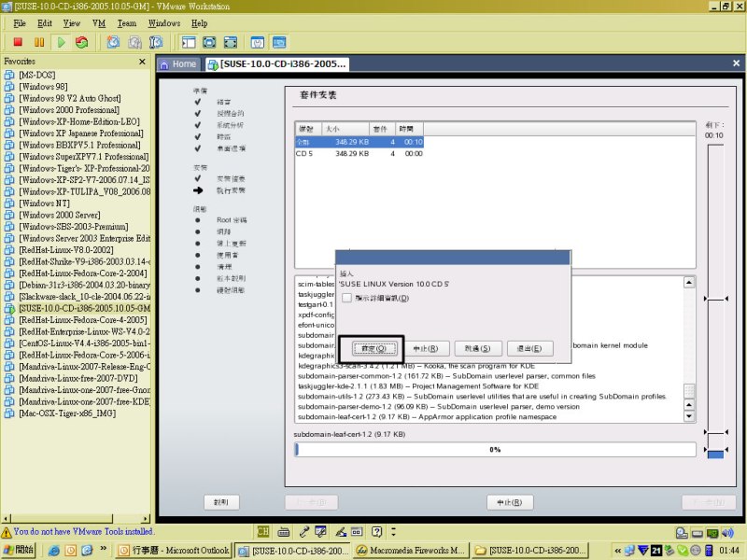Open the File menu
This screenshot has width=747, height=560.
click(20, 23)
